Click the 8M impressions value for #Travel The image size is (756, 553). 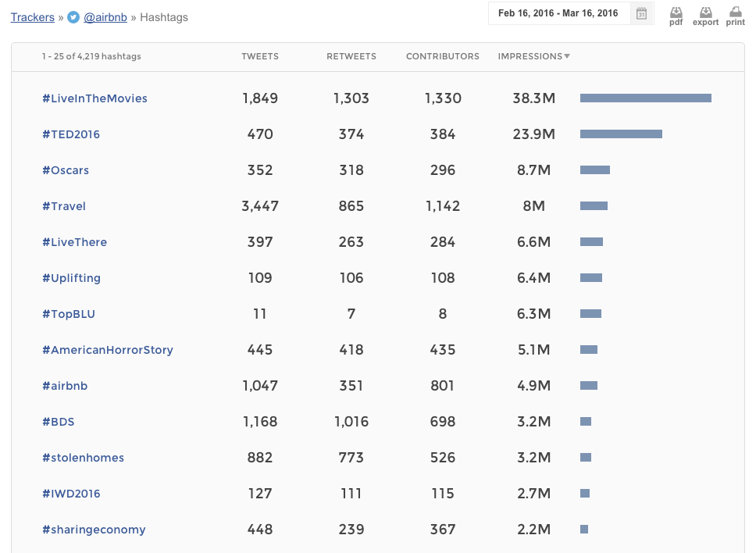click(533, 206)
